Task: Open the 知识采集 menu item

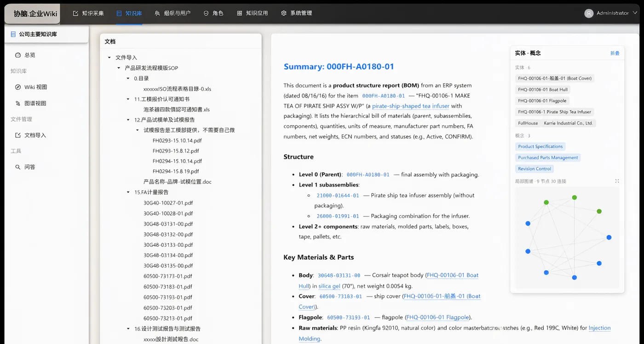Action: [88, 13]
